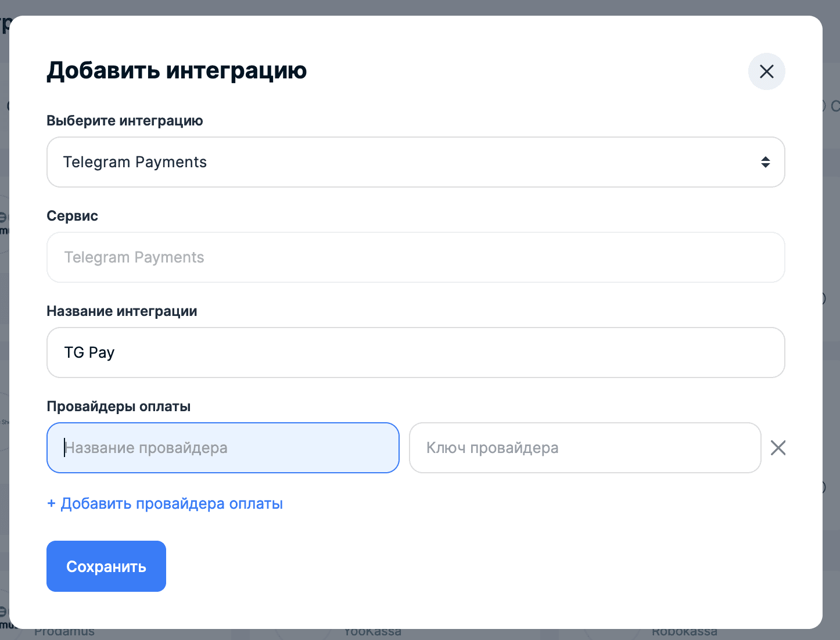Click the Сервис label

72,216
